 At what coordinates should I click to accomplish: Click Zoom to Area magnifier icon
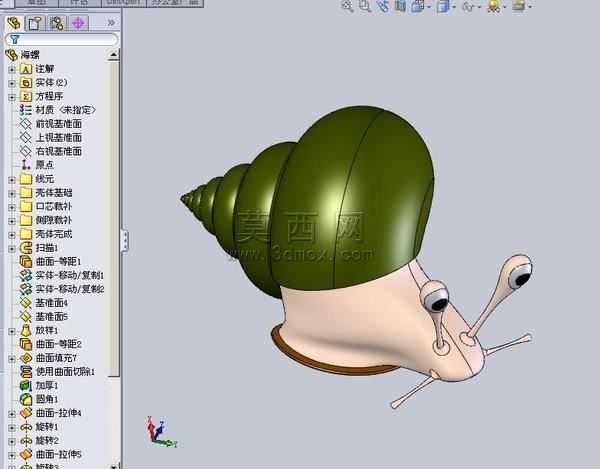tap(365, 6)
